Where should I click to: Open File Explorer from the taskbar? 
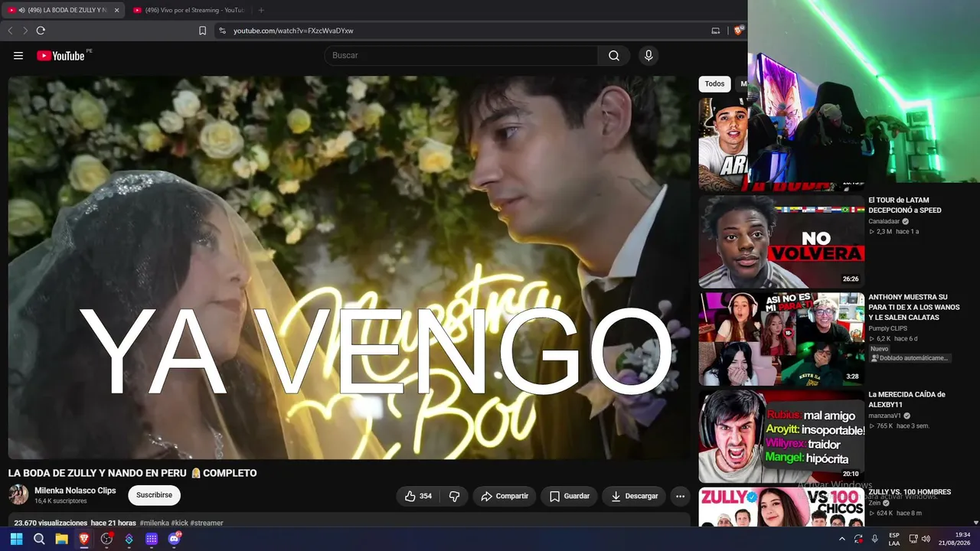[x=61, y=539]
